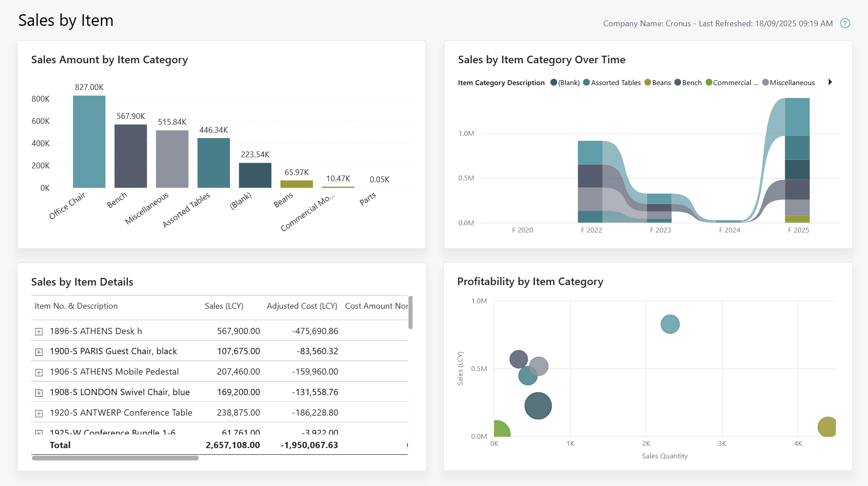Sort by the Adjusted Cost (LCY) header
The width and height of the screenshot is (868, 486).
(302, 306)
